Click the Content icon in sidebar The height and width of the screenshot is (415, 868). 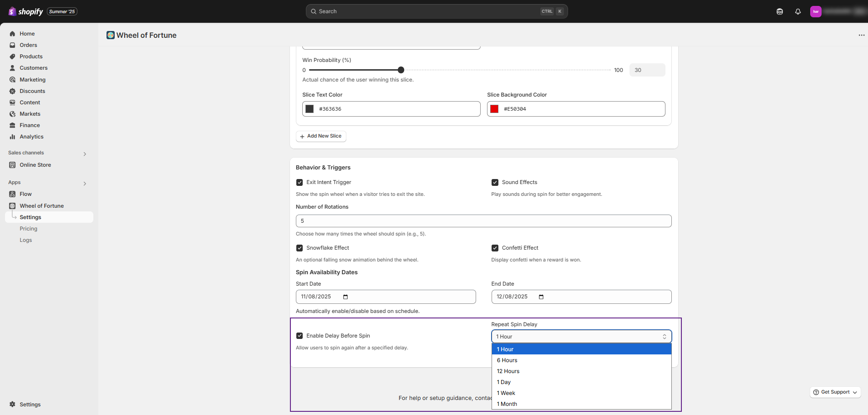click(12, 102)
